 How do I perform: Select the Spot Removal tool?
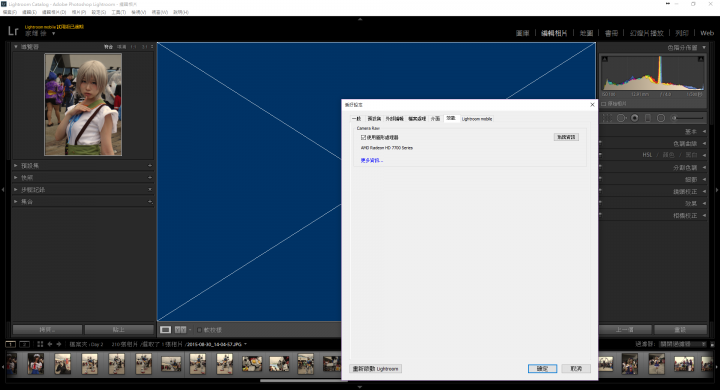coord(621,118)
